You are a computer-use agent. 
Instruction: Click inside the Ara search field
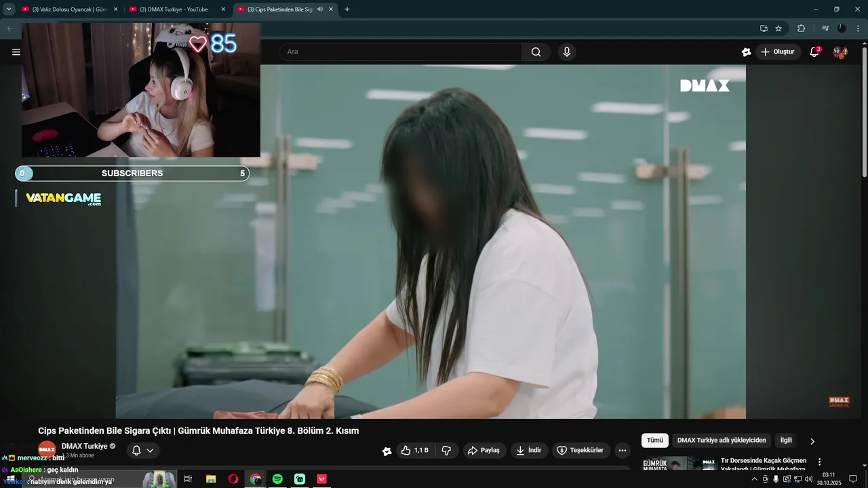pos(400,52)
